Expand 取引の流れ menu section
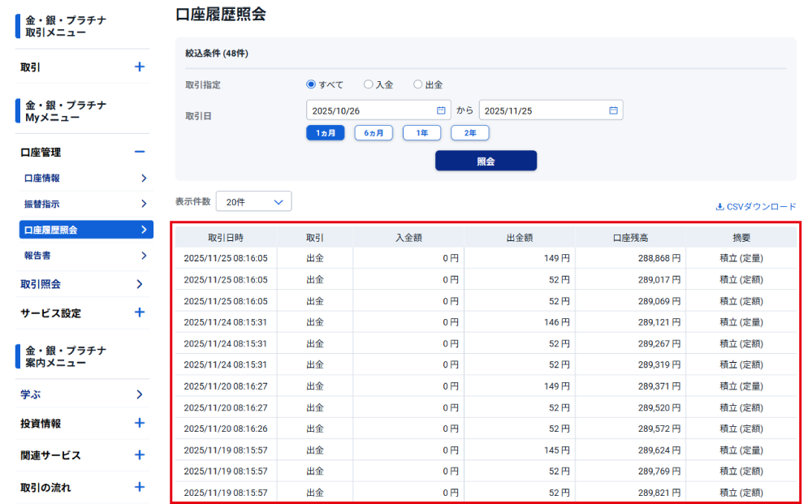The width and height of the screenshot is (812, 504). 139,487
